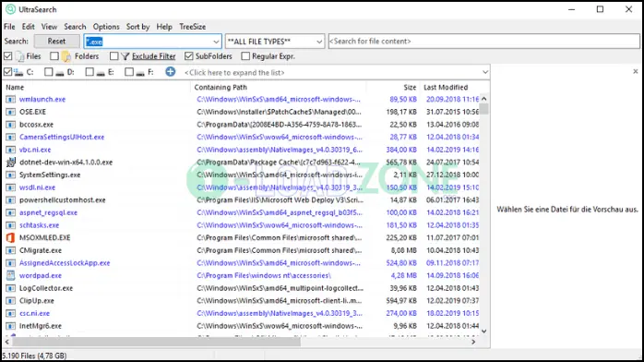Check drive E: checkbox
The height and width of the screenshot is (362, 644).
(89, 72)
